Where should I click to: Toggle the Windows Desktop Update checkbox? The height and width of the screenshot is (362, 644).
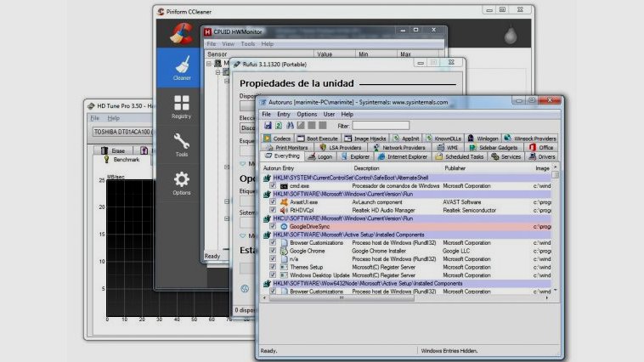273,274
